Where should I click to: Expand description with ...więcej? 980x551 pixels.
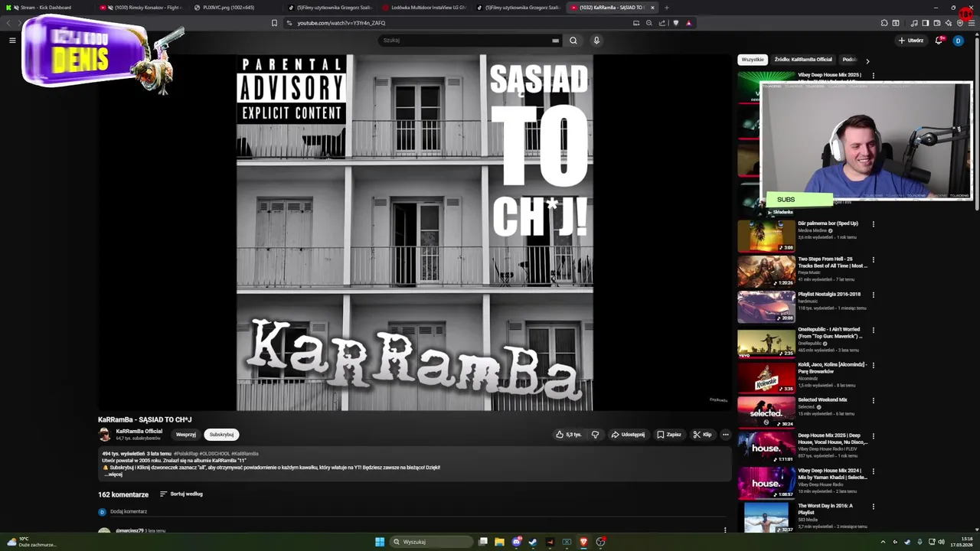pos(113,474)
